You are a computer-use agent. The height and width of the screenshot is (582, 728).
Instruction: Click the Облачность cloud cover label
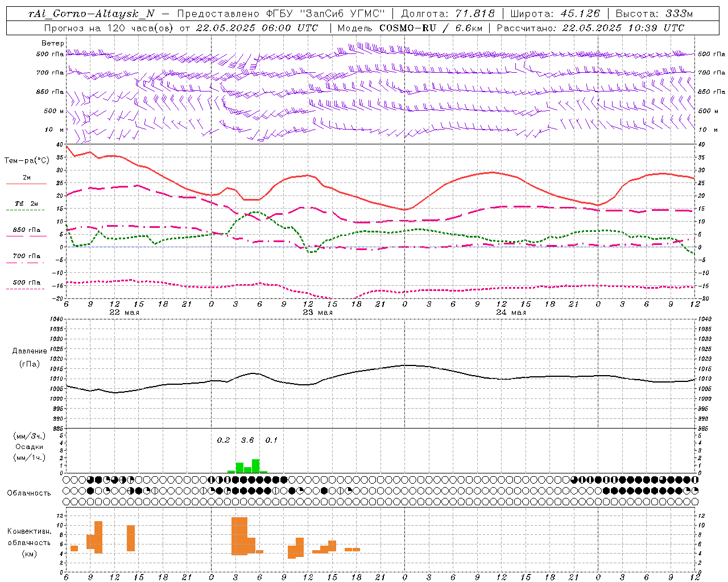(x=29, y=493)
